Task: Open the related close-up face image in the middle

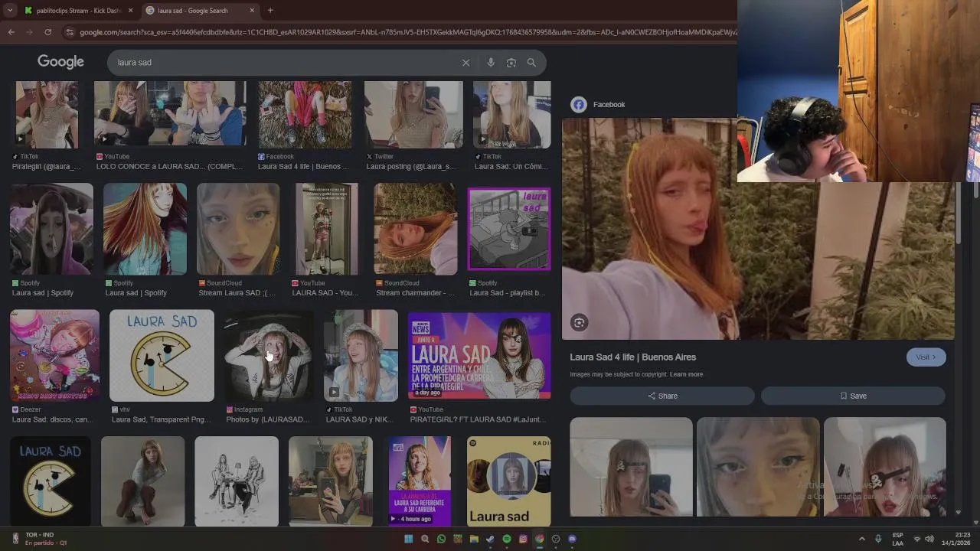Action: 758,467
